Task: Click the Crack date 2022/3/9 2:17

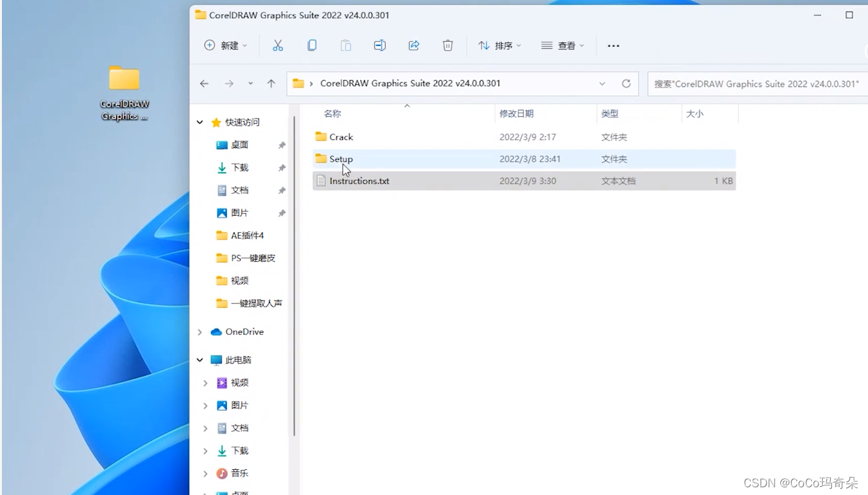Action: coord(528,137)
